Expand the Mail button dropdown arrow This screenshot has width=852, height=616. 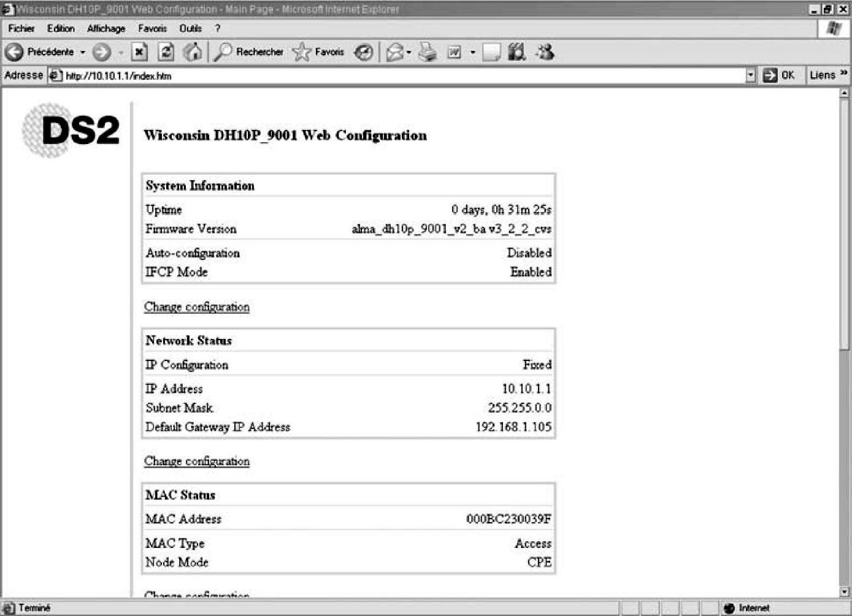(409, 52)
